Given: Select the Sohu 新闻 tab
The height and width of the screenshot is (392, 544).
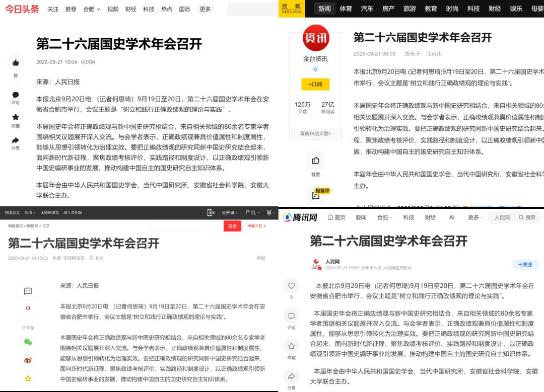Looking at the screenshot, I should 324,9.
